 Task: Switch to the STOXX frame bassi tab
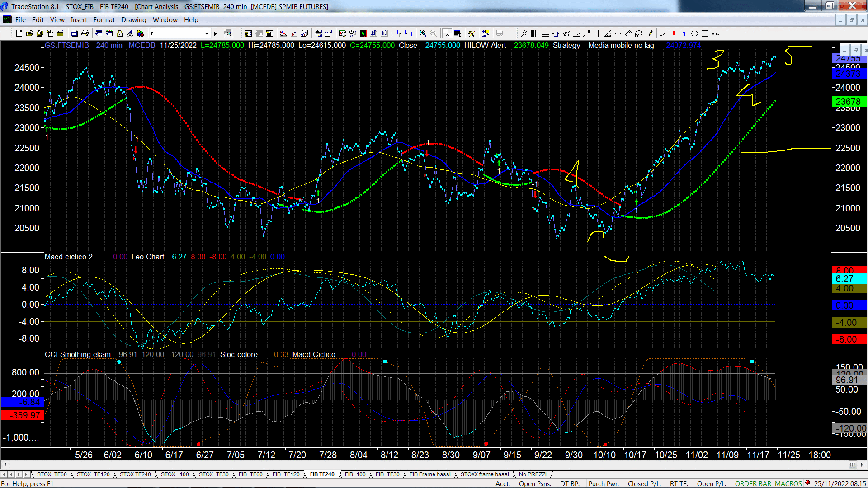click(x=485, y=474)
